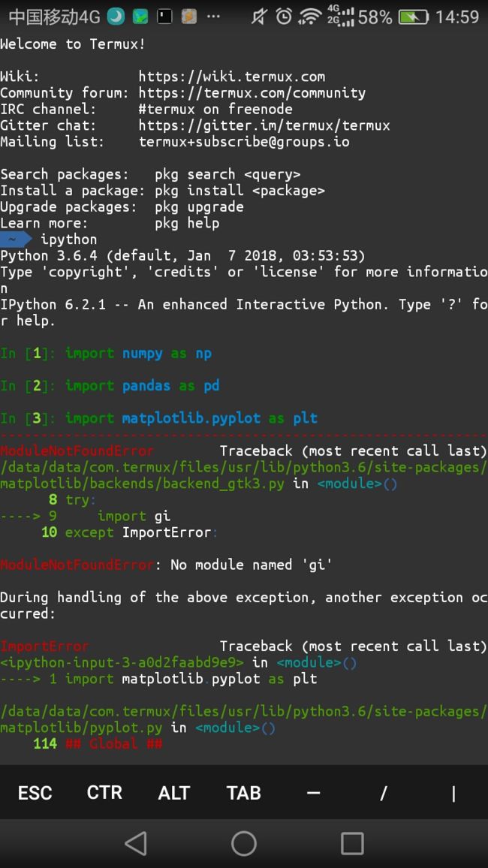Tap the Android recent apps square

click(352, 843)
